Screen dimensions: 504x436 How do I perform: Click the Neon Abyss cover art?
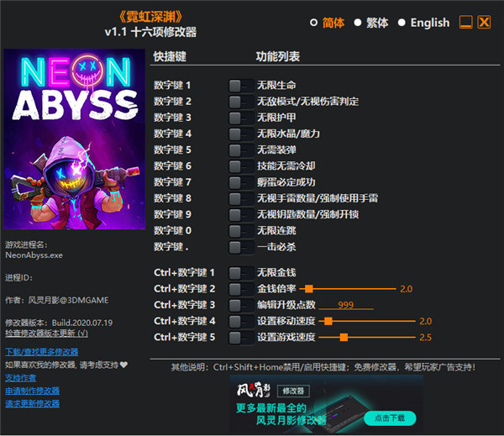pyautogui.click(x=74, y=139)
